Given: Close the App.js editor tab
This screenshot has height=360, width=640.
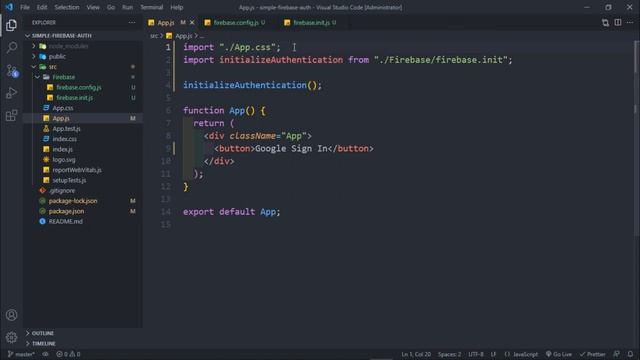Looking at the screenshot, I should pos(192,22).
